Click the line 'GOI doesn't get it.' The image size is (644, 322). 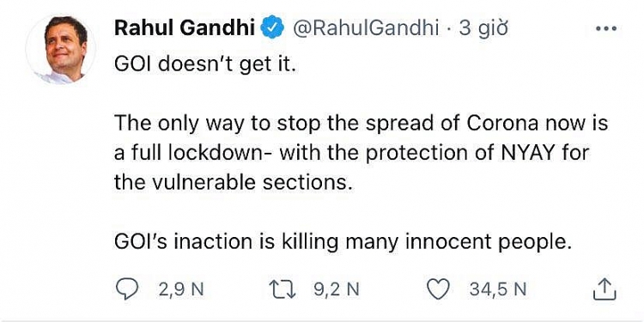click(x=205, y=65)
